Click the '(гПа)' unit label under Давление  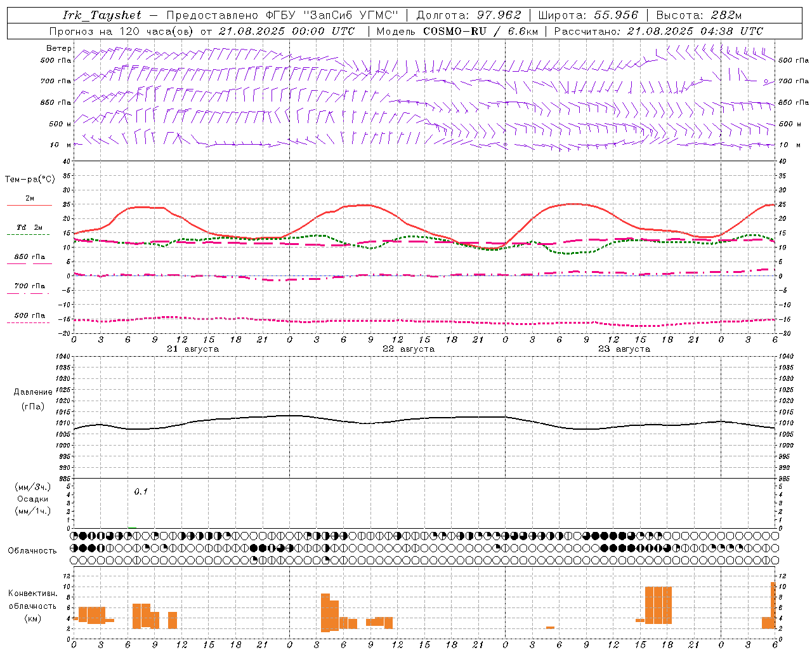click(x=33, y=407)
